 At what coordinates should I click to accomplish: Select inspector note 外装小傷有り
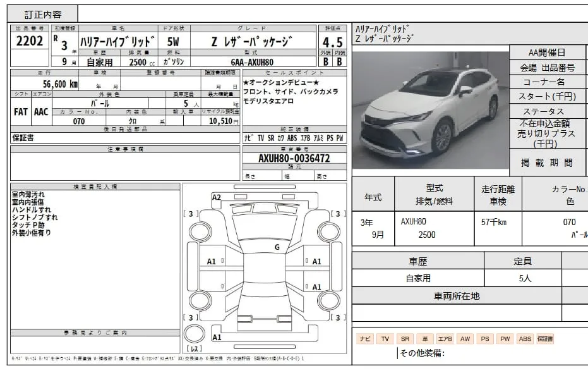point(31,233)
